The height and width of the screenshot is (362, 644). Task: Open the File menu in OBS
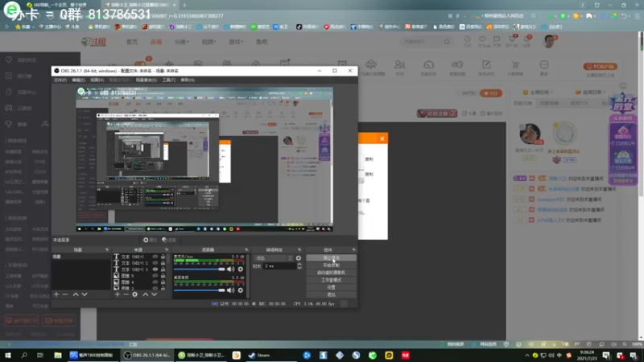pyautogui.click(x=60, y=80)
